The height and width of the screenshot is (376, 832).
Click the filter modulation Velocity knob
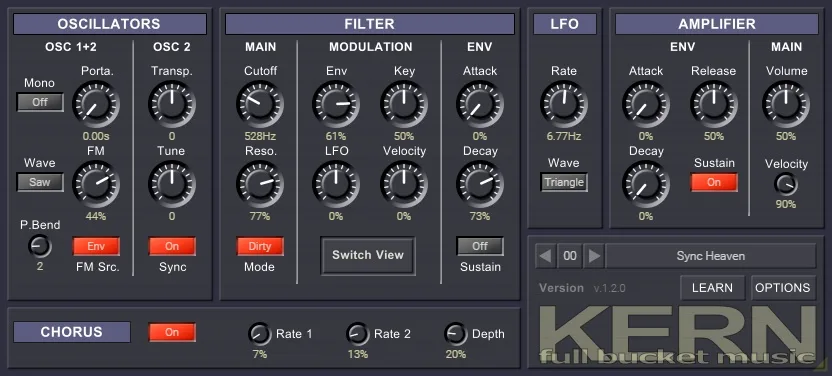point(404,184)
